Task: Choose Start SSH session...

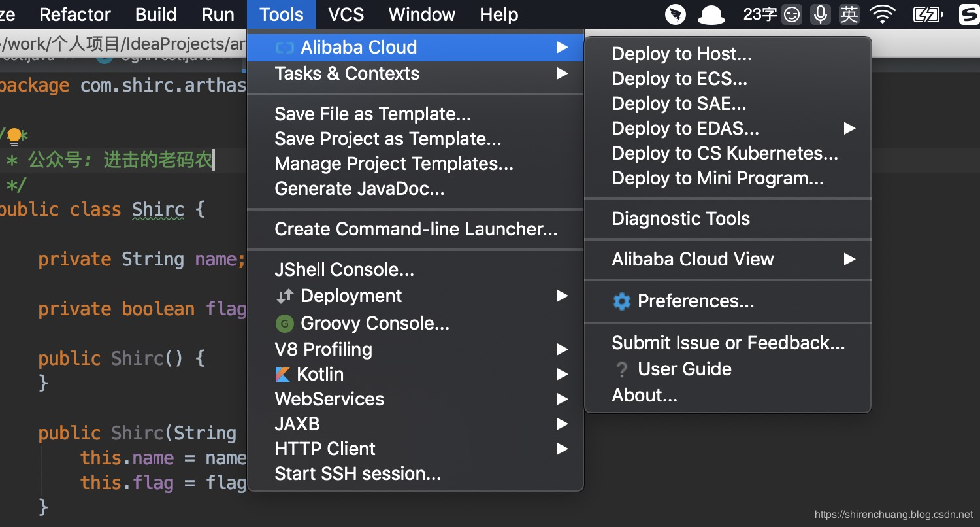Action: [416, 474]
